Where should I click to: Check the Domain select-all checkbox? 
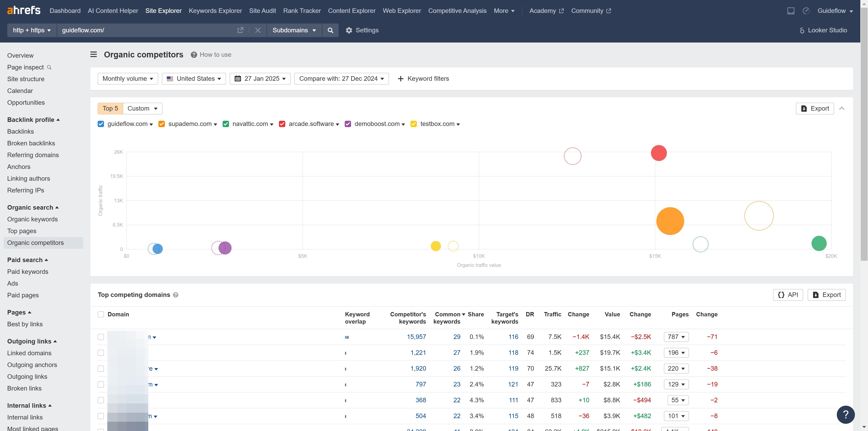pyautogui.click(x=101, y=314)
